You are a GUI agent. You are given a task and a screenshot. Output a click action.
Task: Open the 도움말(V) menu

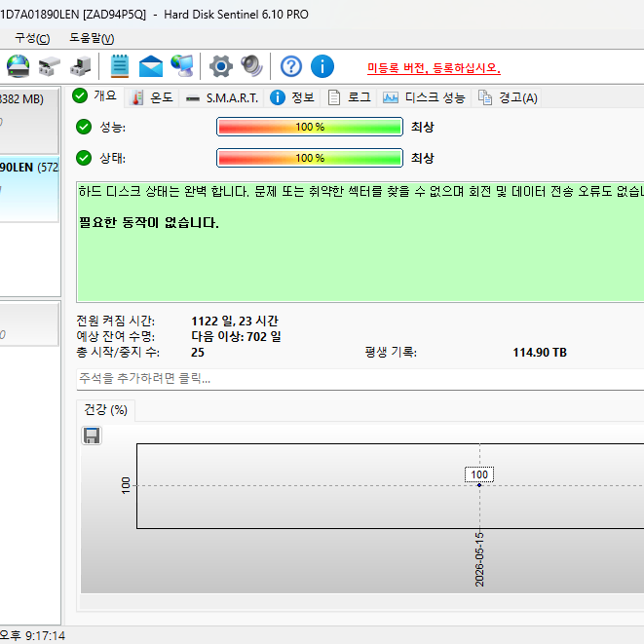92,38
